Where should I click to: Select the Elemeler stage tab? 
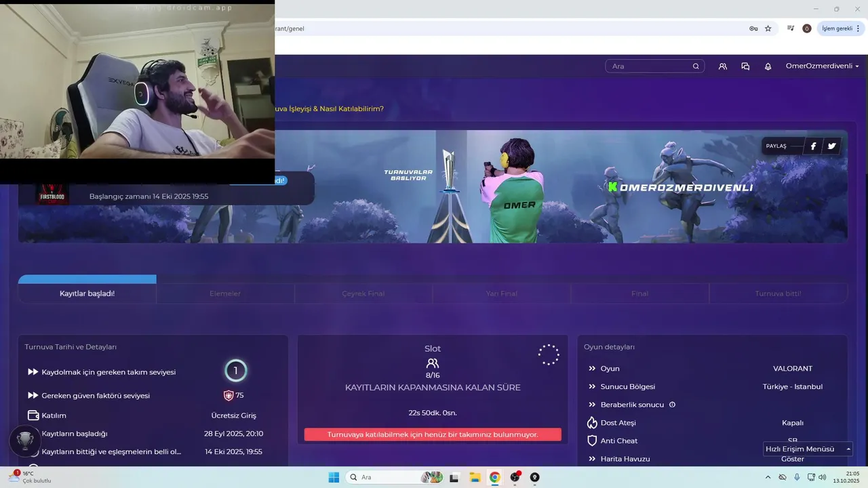pos(225,293)
